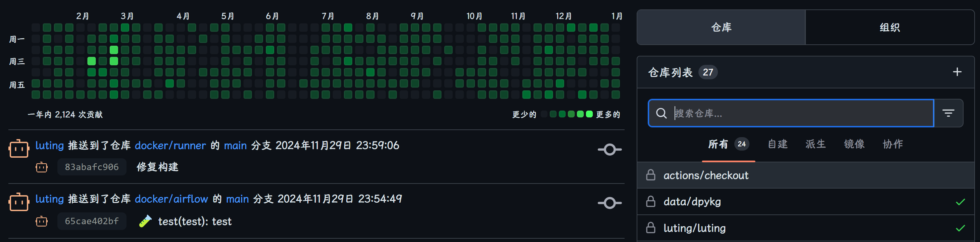The height and width of the screenshot is (242, 980).
Task: Show 镜像 repositories only
Action: 854,144
